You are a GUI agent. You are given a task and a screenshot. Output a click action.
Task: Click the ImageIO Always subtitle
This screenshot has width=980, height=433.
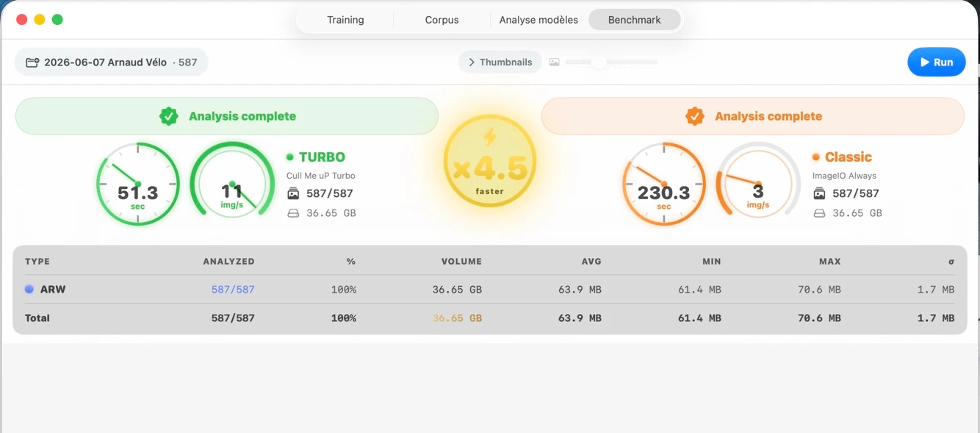[844, 176]
